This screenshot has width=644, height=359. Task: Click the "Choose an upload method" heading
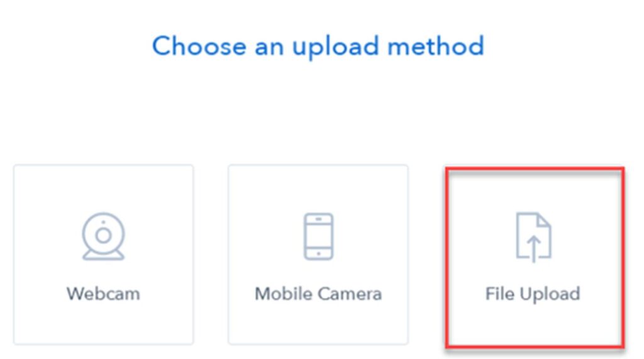tap(318, 47)
